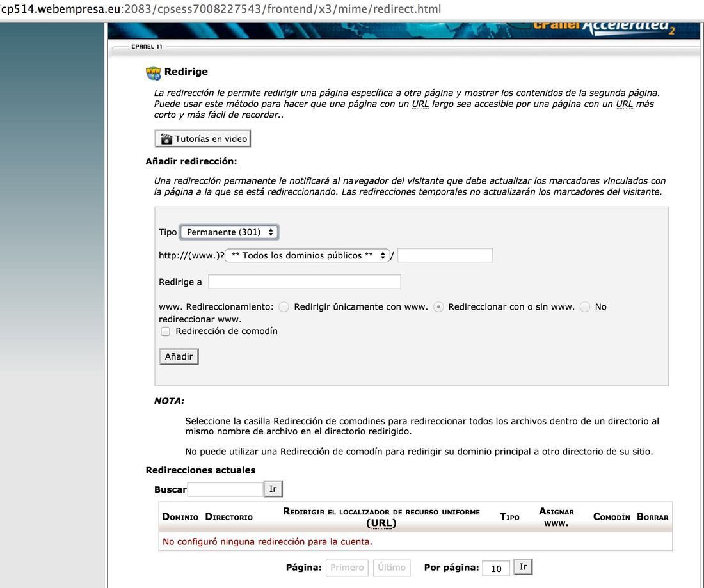Open the Tutorías en video button

(202, 139)
